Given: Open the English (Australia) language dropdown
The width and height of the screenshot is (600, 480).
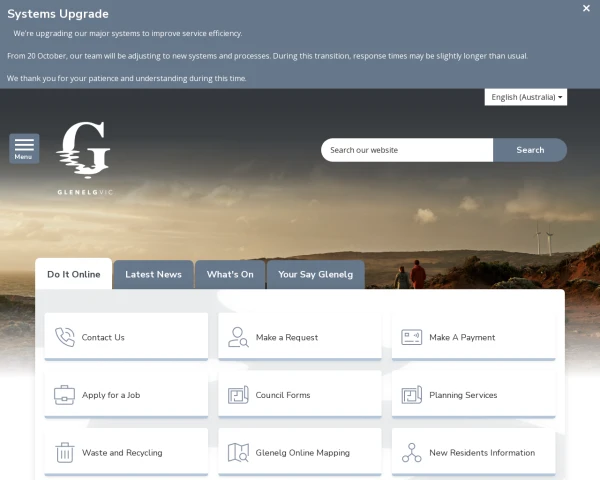Looking at the screenshot, I should [526, 97].
